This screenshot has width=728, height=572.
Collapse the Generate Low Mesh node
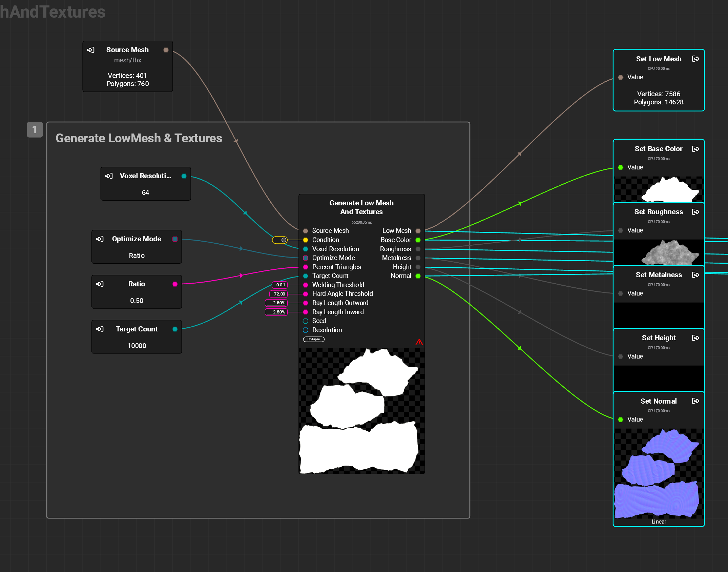coord(314,339)
